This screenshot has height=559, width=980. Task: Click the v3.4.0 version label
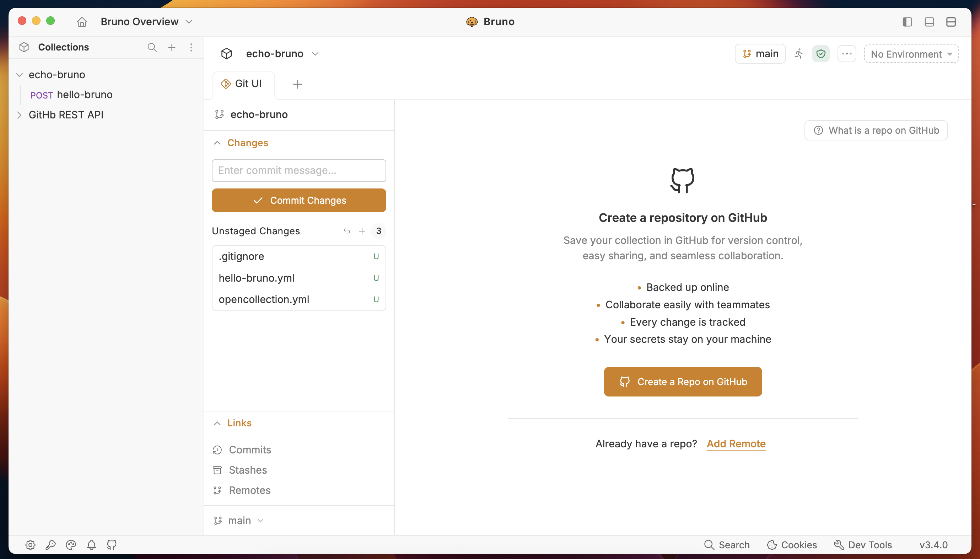coord(933,545)
